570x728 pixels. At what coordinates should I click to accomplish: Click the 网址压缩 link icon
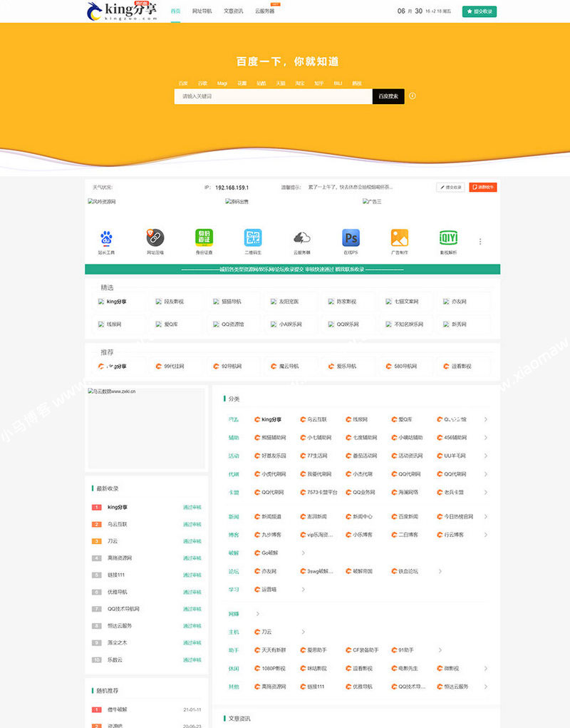point(155,238)
